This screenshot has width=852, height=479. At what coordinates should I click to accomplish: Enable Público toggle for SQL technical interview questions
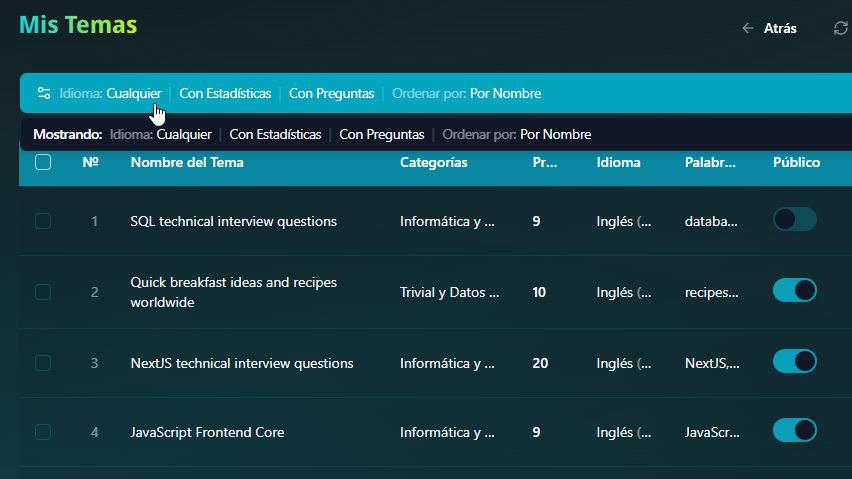pos(795,219)
